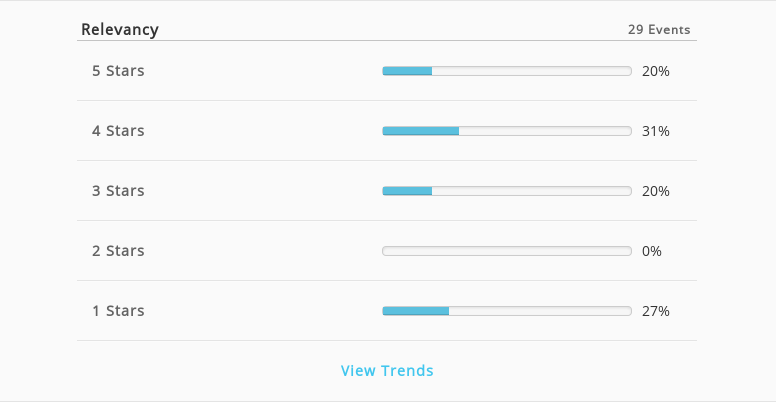Click the 1 Stars progress bar

[x=507, y=311]
